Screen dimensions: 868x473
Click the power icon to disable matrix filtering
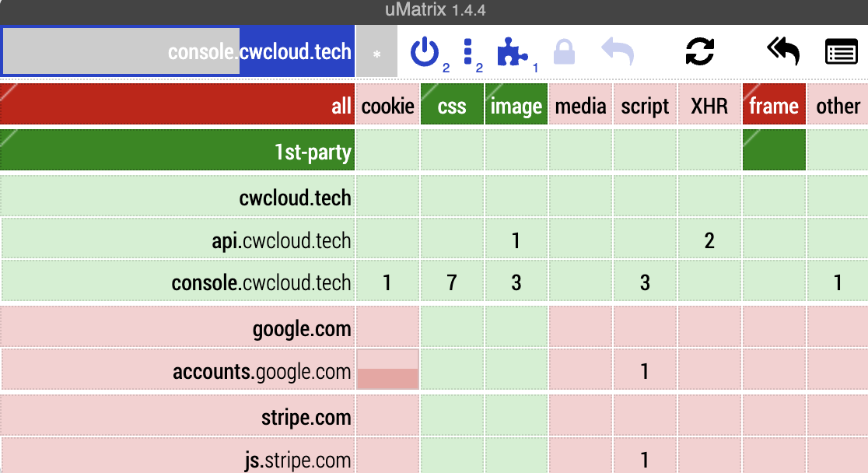pos(425,52)
